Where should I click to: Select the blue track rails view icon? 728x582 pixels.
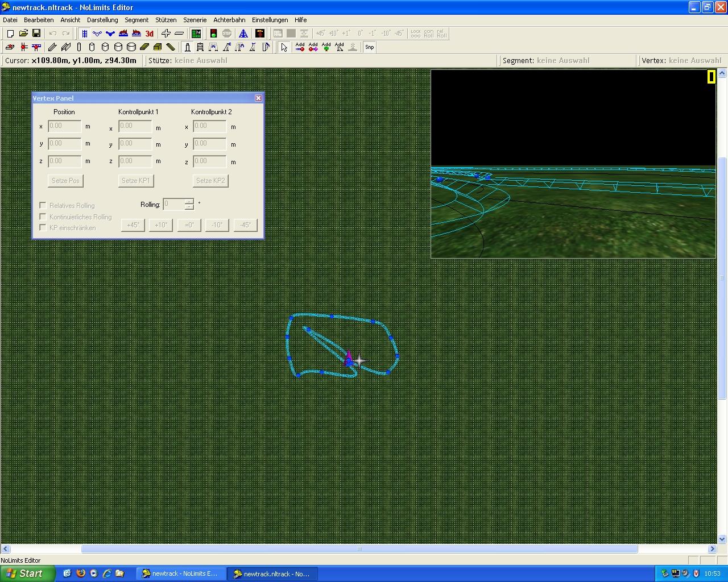84,34
